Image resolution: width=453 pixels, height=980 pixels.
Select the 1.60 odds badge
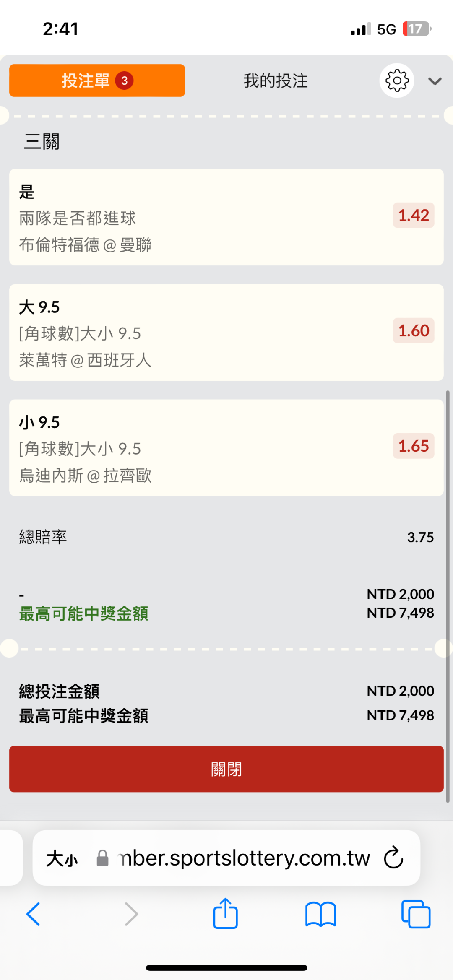tap(413, 331)
